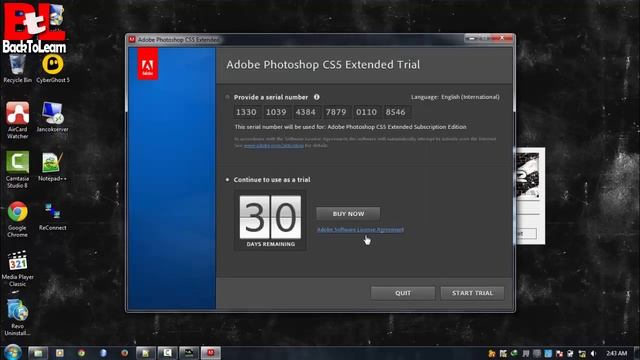Launch CyberGhost 5 from the desktop
Viewport: 640px width, 360px height.
(x=53, y=69)
